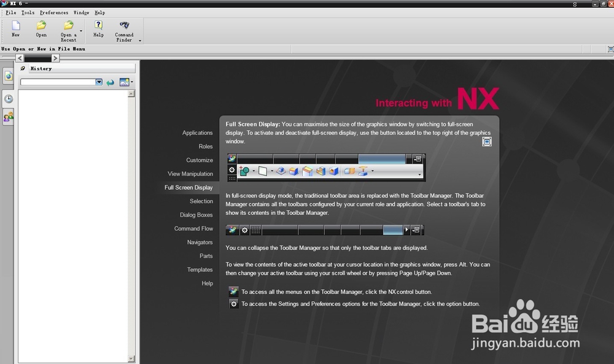Open the Roles topic link

[x=206, y=146]
